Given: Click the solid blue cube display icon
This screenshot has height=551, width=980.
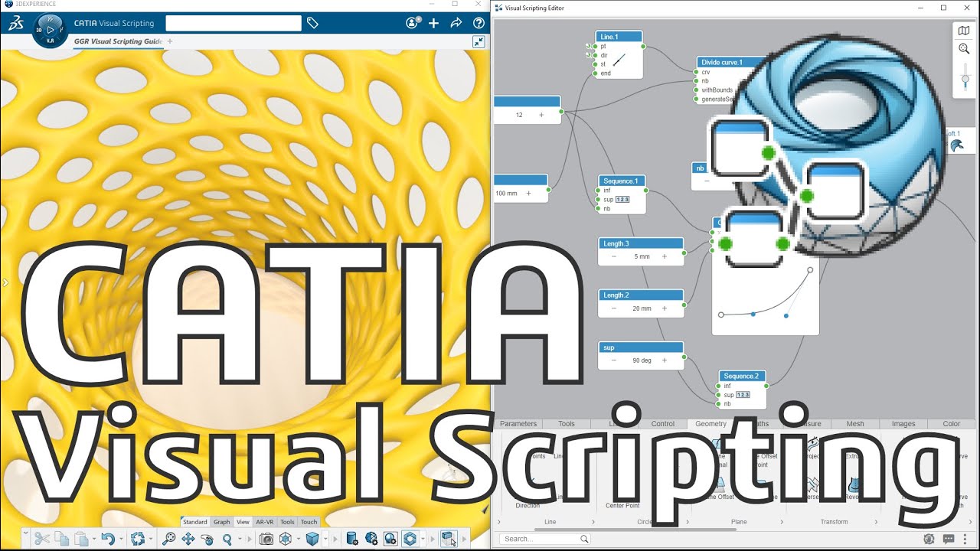Looking at the screenshot, I should tap(312, 539).
